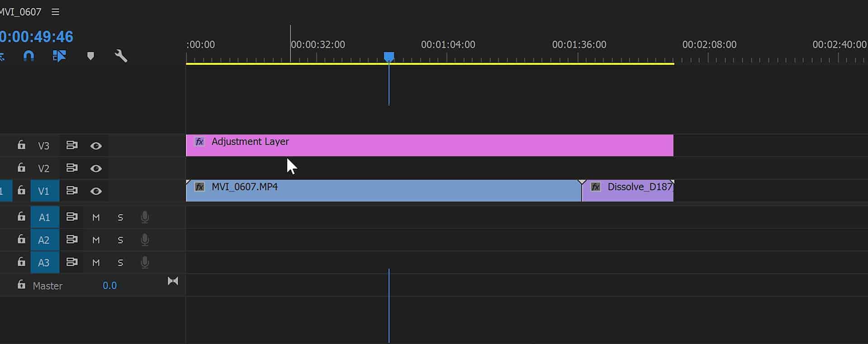Click the Linked Selection icon
Image resolution: width=868 pixels, height=344 pixels.
(x=59, y=56)
